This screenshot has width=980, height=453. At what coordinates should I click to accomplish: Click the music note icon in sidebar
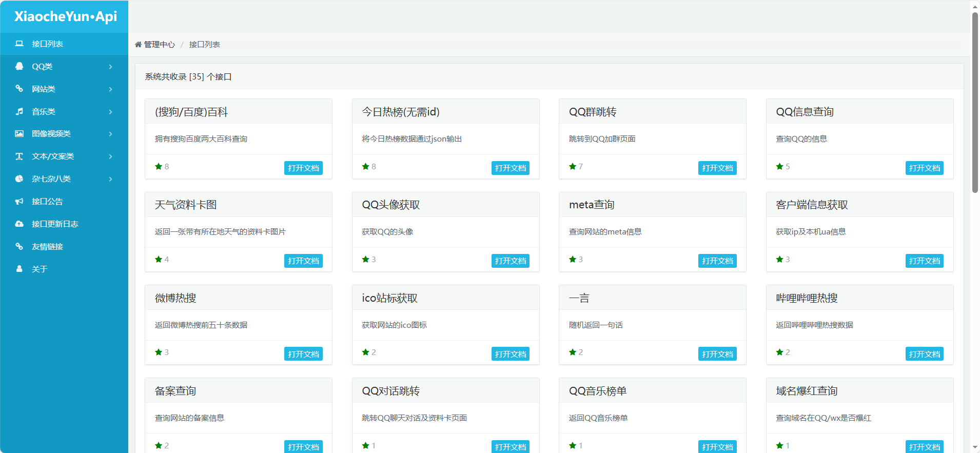(x=19, y=111)
